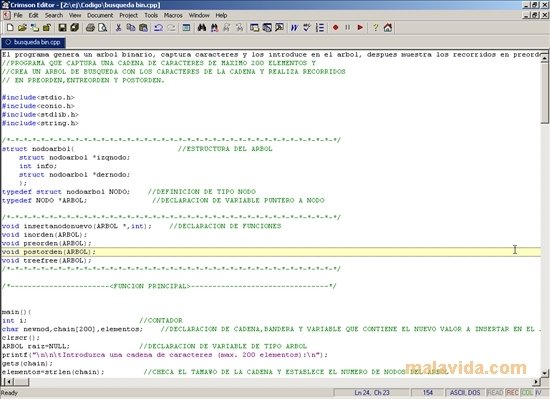
Task: Click the REC indicator in status bar
Action: 512,393
